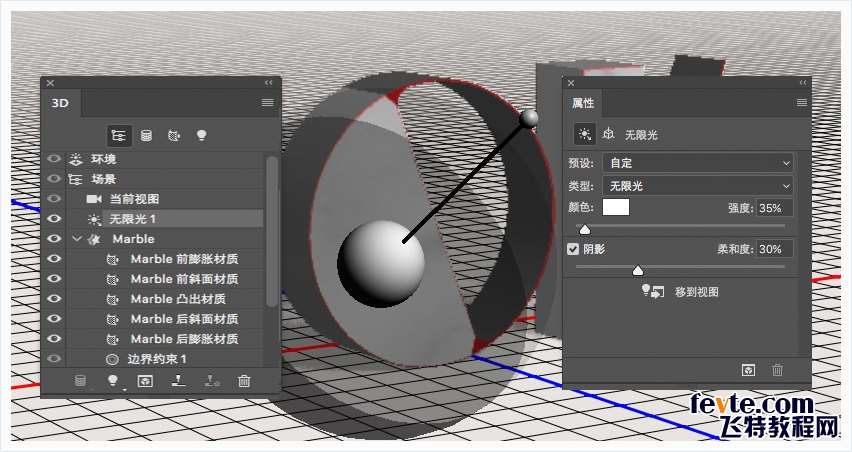Click the render button at 3D panel bottom
The image size is (852, 452).
[x=145, y=381]
